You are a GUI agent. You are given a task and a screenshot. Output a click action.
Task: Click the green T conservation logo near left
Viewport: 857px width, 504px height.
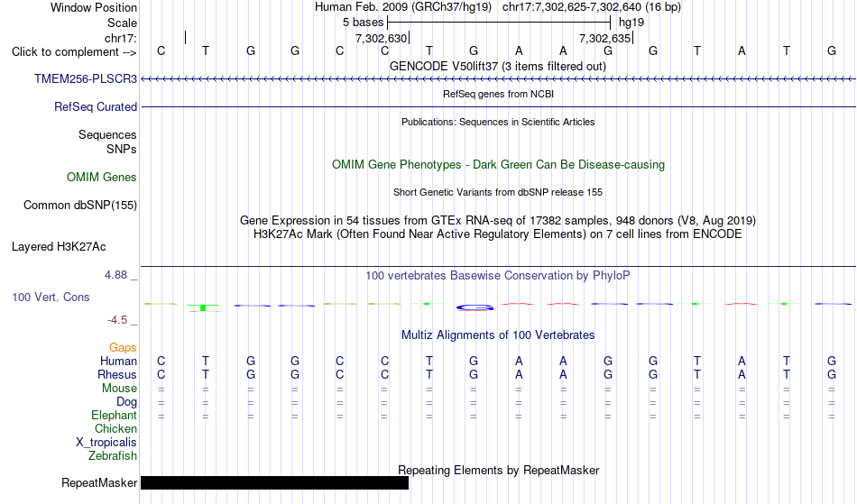203,308
